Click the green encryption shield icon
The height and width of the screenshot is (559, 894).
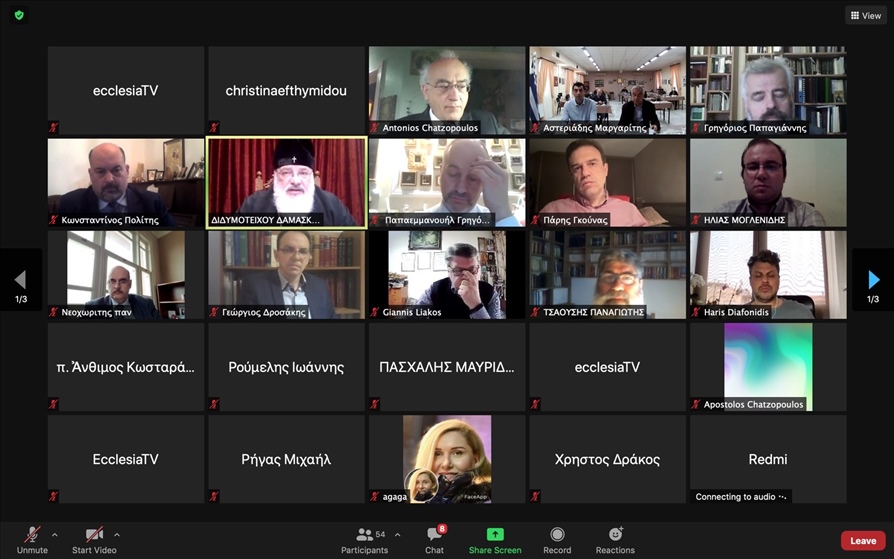point(19,15)
